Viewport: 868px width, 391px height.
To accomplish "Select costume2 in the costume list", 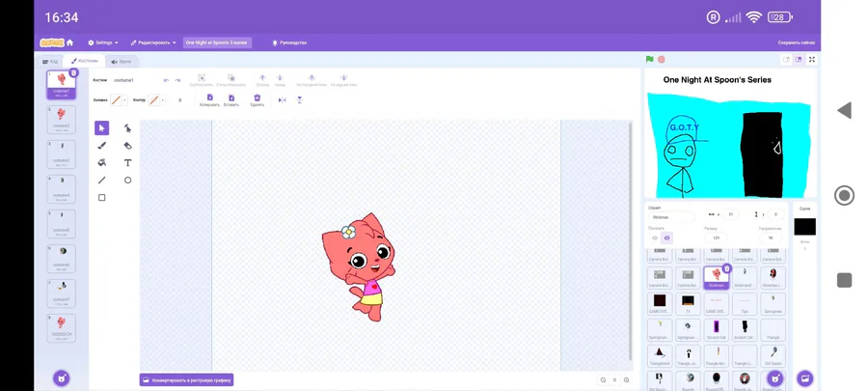I will point(62,119).
